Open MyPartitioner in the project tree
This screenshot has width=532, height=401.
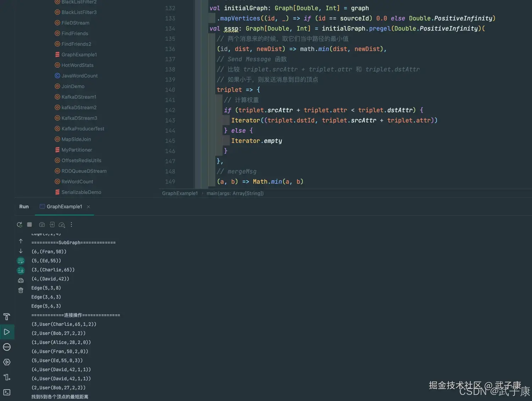tap(77, 150)
